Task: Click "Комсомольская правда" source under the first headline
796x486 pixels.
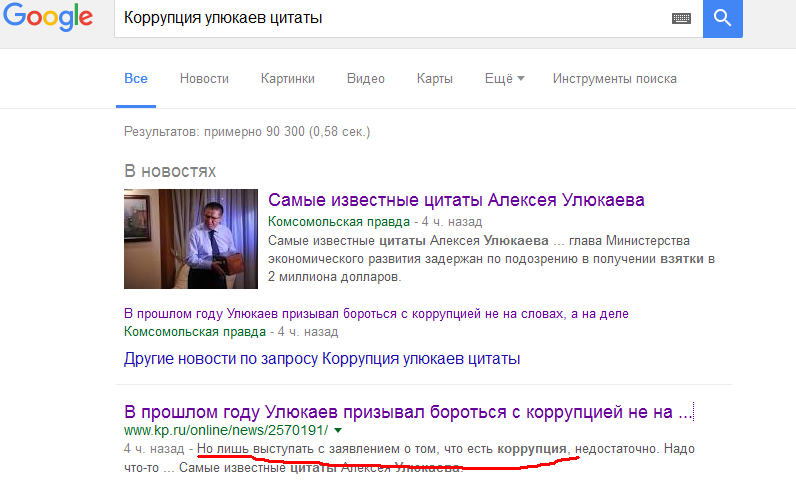Action: [x=340, y=221]
